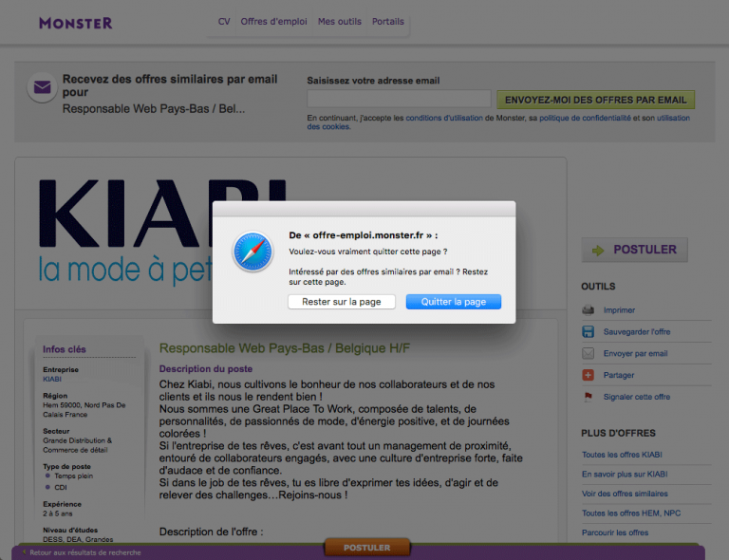Open the CV menu
729x560 pixels.
click(x=224, y=22)
